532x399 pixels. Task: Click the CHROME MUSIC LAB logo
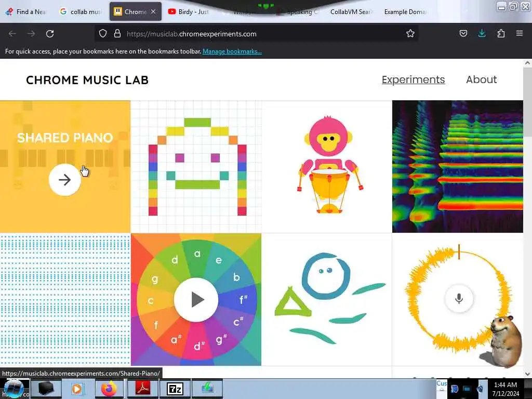[87, 80]
